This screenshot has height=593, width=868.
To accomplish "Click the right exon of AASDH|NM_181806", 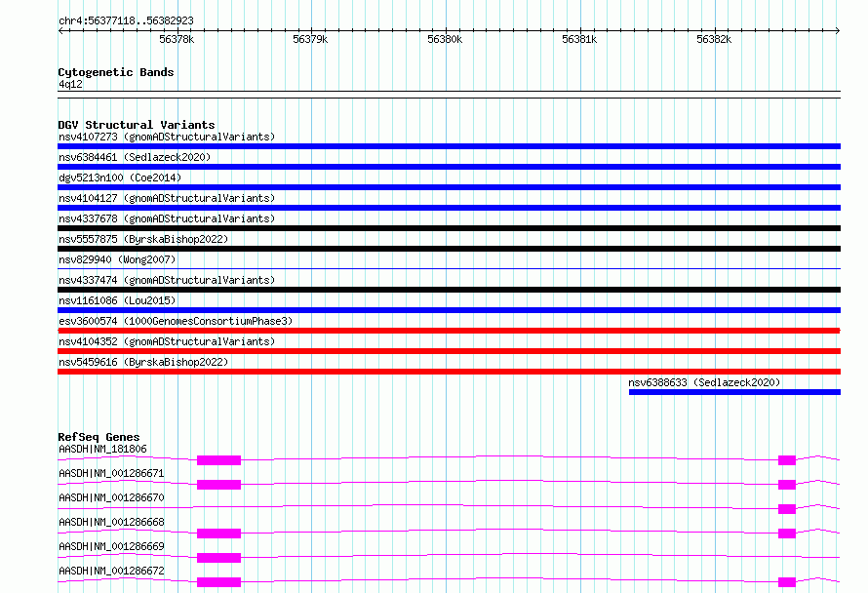I will click(787, 460).
